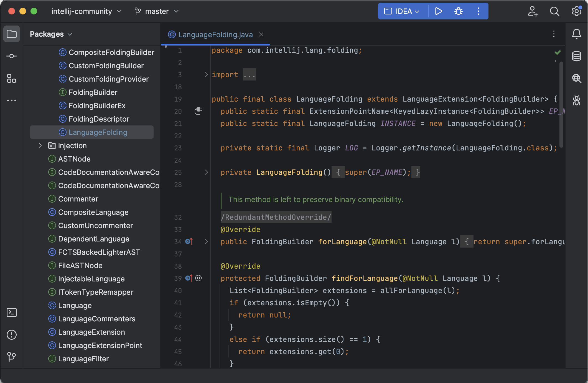Expand the folded import block on line 3
This screenshot has height=383, width=588.
tap(206, 74)
